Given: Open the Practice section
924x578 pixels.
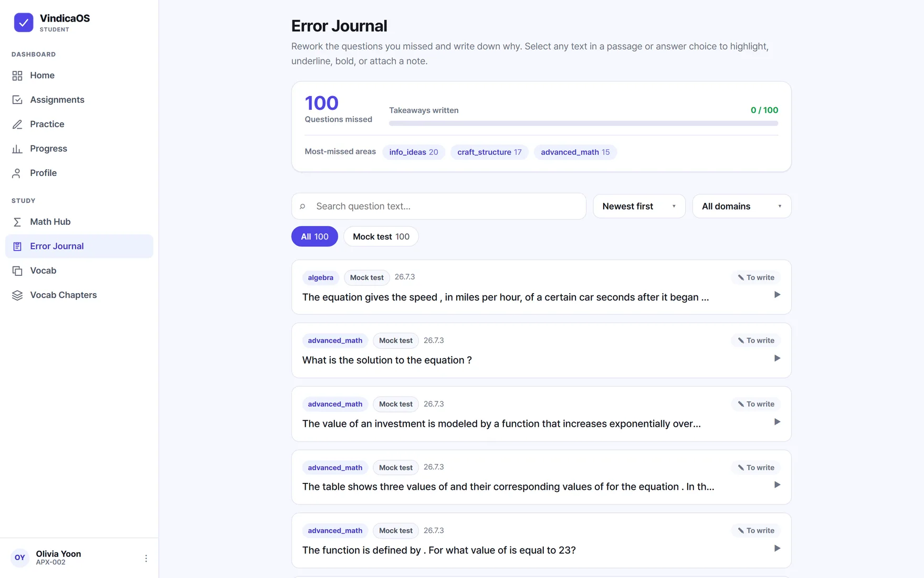Looking at the screenshot, I should pyautogui.click(x=79, y=125).
